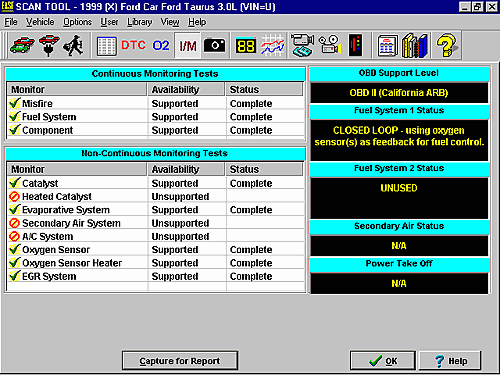Click the cars vehicle selection toolbar icon
This screenshot has width=500, height=375.
click(x=22, y=45)
